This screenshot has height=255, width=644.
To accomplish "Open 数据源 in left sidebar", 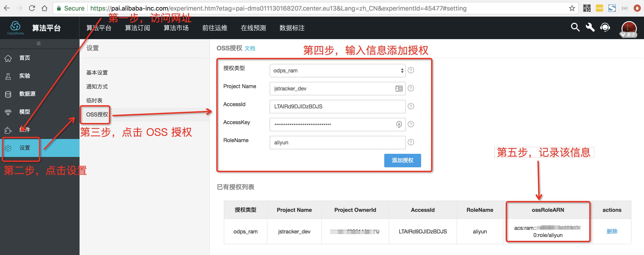I will click(x=27, y=94).
